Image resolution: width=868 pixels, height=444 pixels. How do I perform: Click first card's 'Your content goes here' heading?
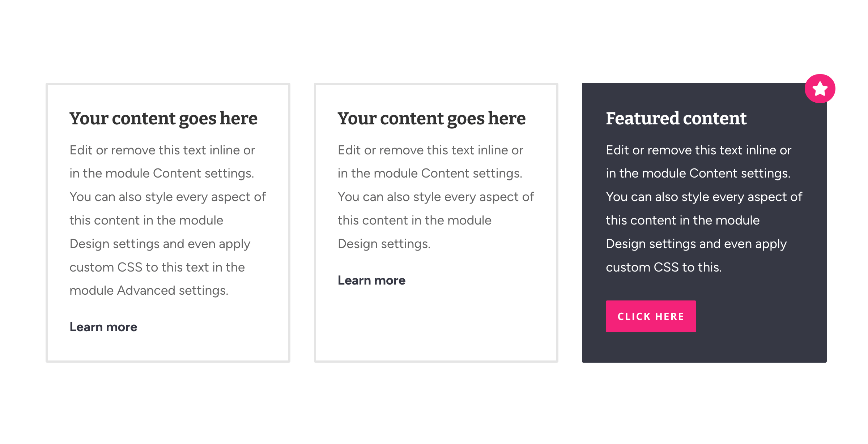click(163, 119)
